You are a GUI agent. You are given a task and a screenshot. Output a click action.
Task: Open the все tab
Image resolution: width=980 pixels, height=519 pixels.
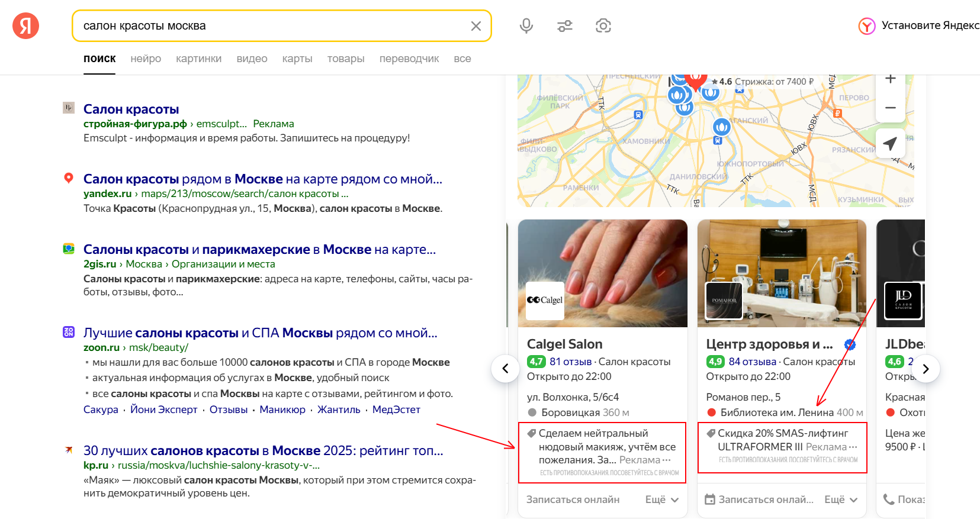pos(462,59)
